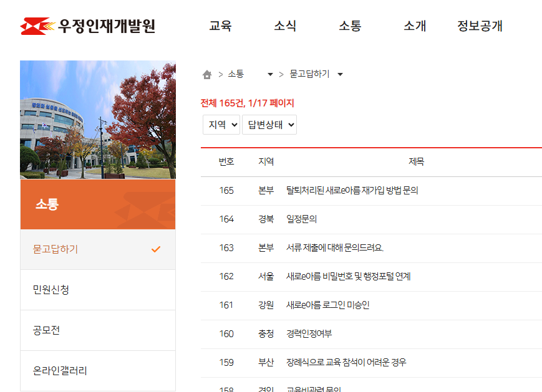Screen dimensions: 542x392
Task: Open the 지역 filter dropdown
Action: [x=221, y=125]
